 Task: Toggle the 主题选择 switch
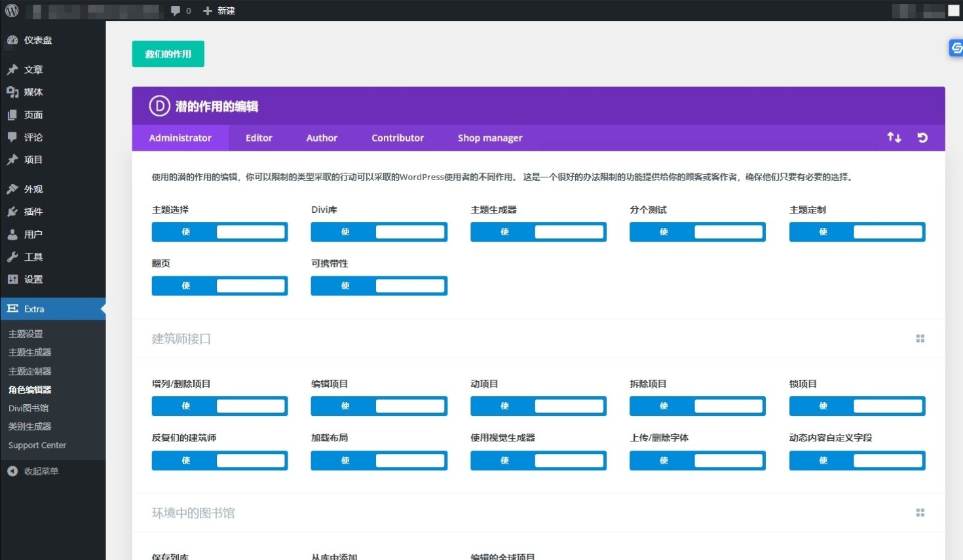(x=219, y=232)
